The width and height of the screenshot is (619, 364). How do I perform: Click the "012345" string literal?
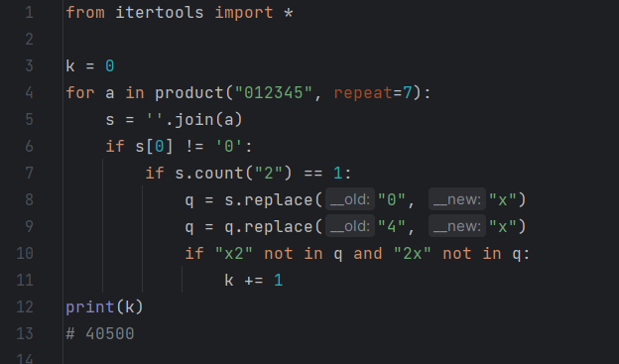(x=274, y=93)
